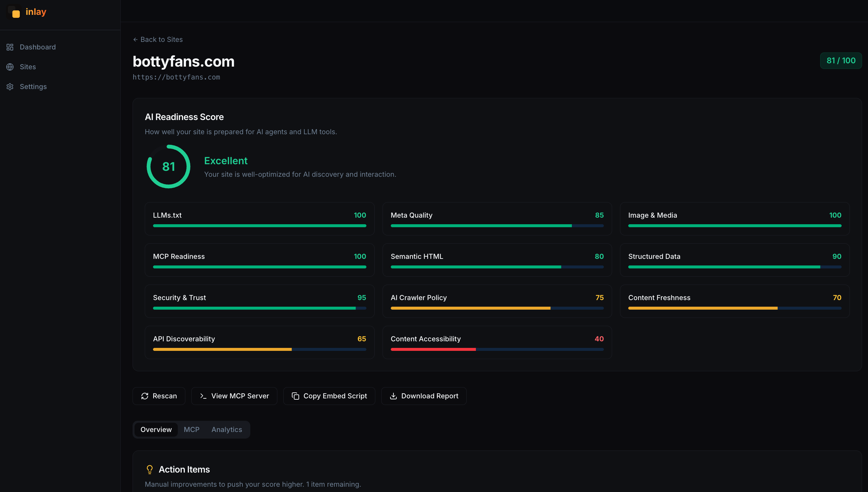This screenshot has height=492, width=868.
Task: Open the API Discoverability score card
Action: 259,342
